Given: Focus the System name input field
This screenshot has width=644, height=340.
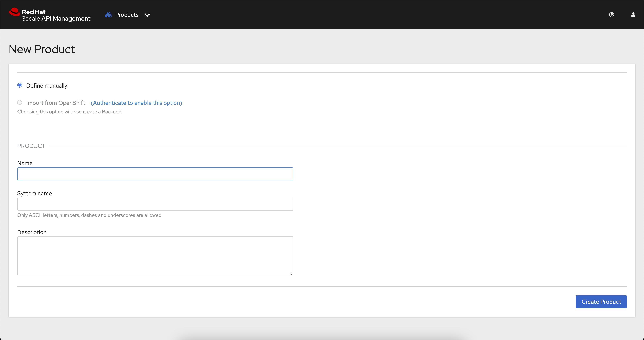Looking at the screenshot, I should pos(155,204).
